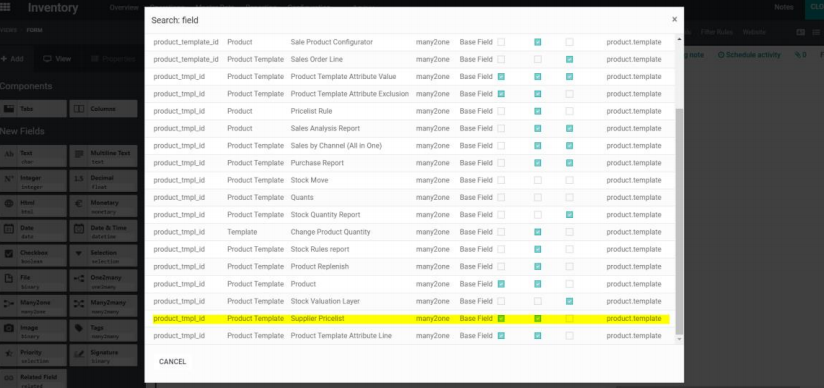Select the highlighted Supplier Pricelist row
The height and width of the screenshot is (388, 824).
pyautogui.click(x=411, y=319)
